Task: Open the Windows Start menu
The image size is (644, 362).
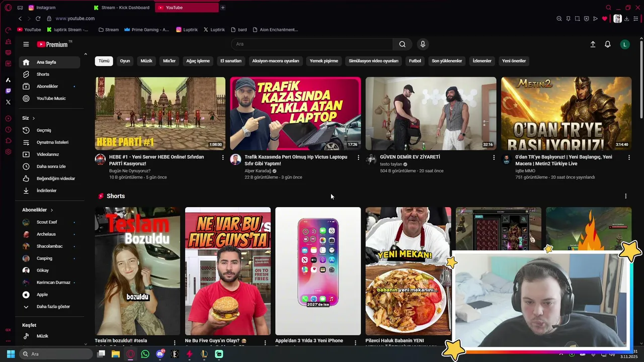Action: [x=11, y=354]
